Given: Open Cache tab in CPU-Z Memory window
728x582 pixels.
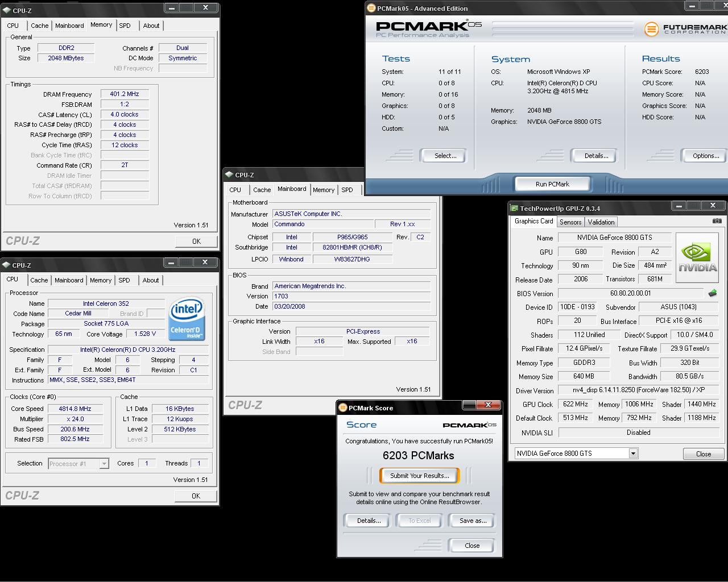Looking at the screenshot, I should [x=39, y=26].
